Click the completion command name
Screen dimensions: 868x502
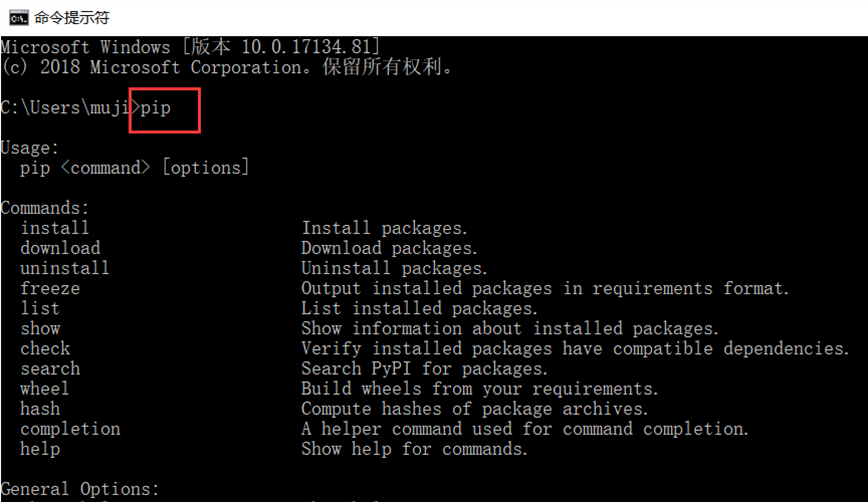(70, 428)
